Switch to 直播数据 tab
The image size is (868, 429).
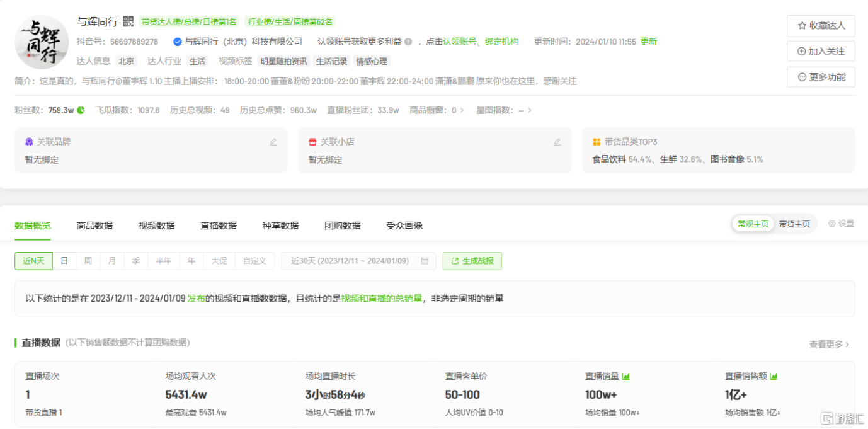click(219, 226)
